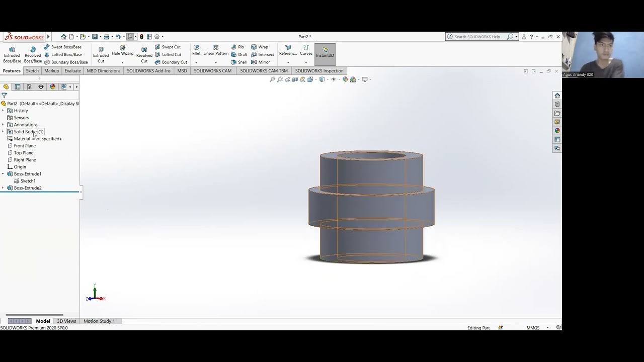644x362 pixels.
Task: Open the Hole Wizard dropdown arrow
Action: tap(122, 63)
